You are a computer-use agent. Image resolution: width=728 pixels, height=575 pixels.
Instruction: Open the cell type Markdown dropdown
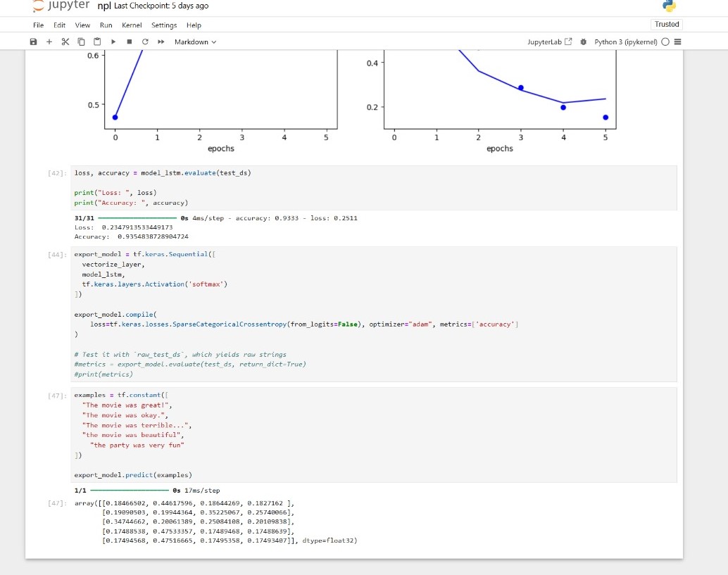tap(195, 42)
